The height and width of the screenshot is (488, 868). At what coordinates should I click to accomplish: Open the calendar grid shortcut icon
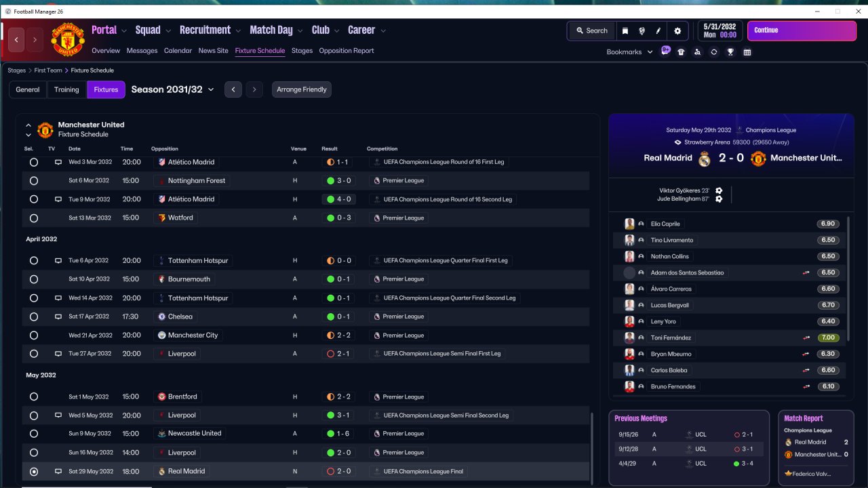point(747,52)
